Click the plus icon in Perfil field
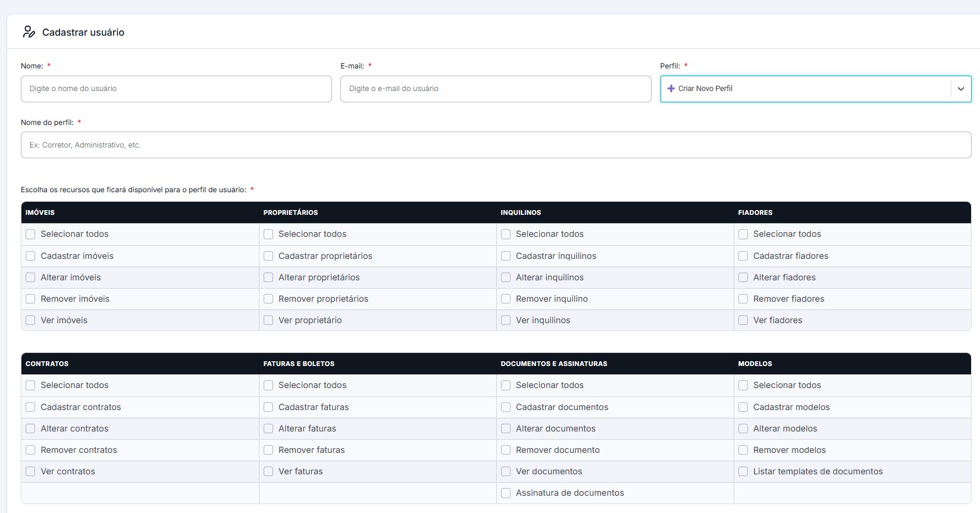980x513 pixels. (x=671, y=89)
